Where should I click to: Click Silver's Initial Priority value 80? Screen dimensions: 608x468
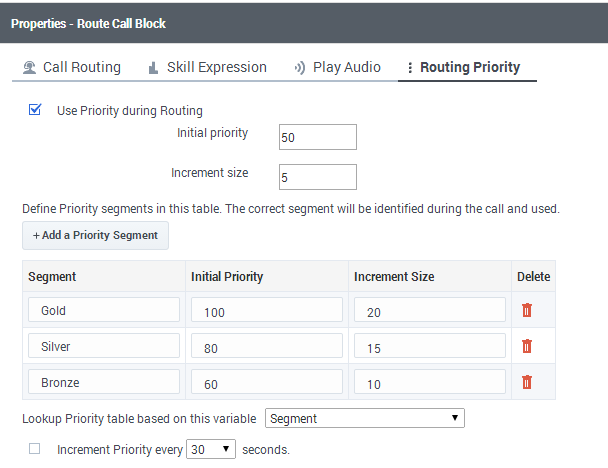click(x=266, y=346)
